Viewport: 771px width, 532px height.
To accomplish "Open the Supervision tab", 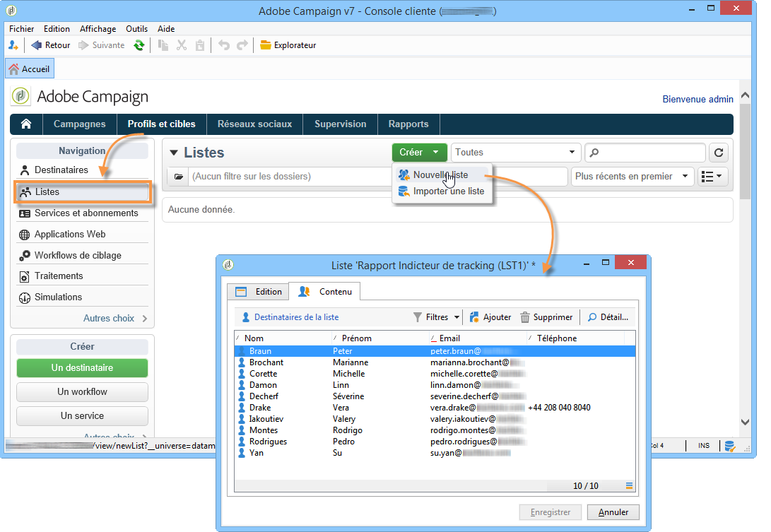I will point(340,124).
